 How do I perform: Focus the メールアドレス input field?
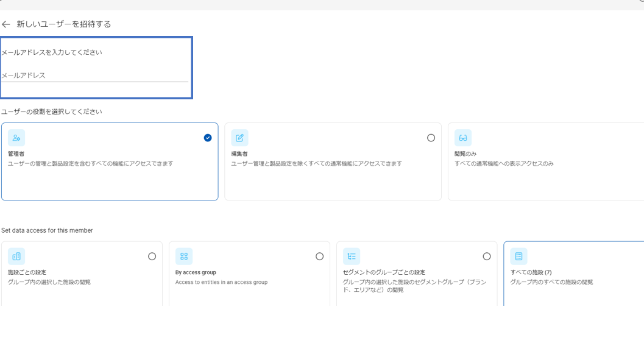tap(95, 76)
